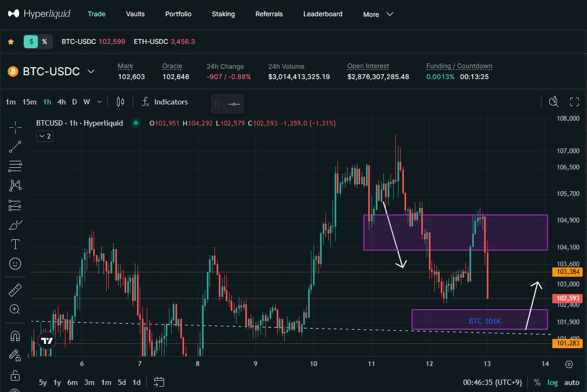Enter fullscreen chart mode
Viewport: 587px width, 392px height.
pos(574,101)
